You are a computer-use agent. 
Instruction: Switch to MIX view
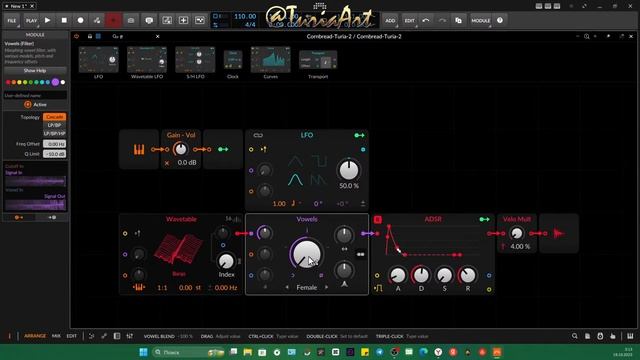[56, 336]
